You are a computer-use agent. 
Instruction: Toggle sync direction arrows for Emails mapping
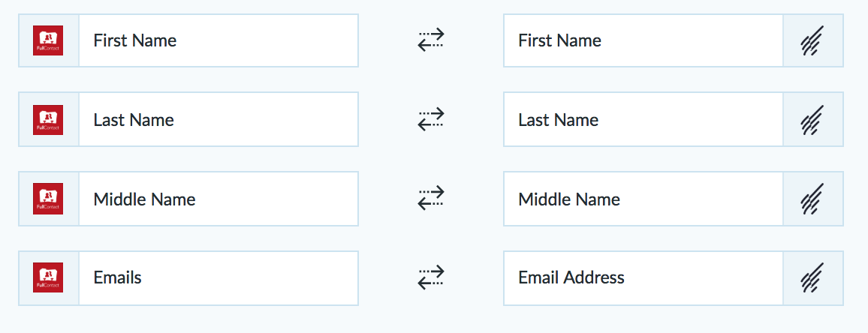[431, 277]
